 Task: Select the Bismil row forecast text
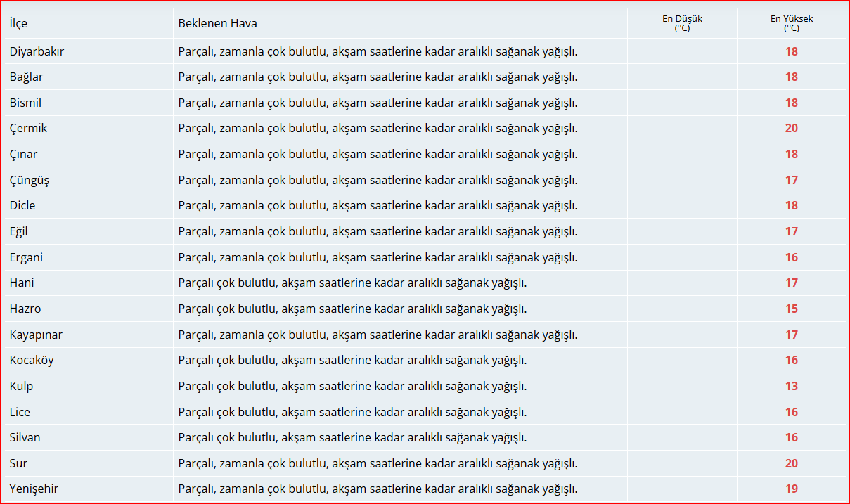378,103
